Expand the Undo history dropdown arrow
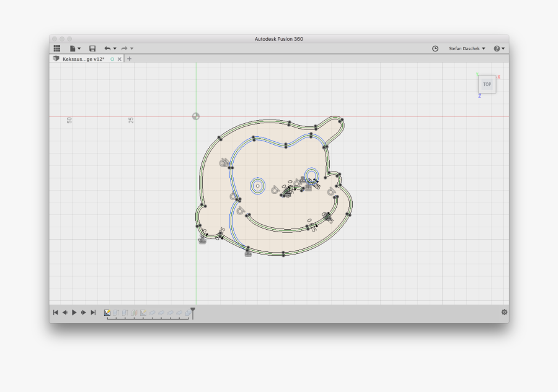The height and width of the screenshot is (392, 558). (115, 48)
